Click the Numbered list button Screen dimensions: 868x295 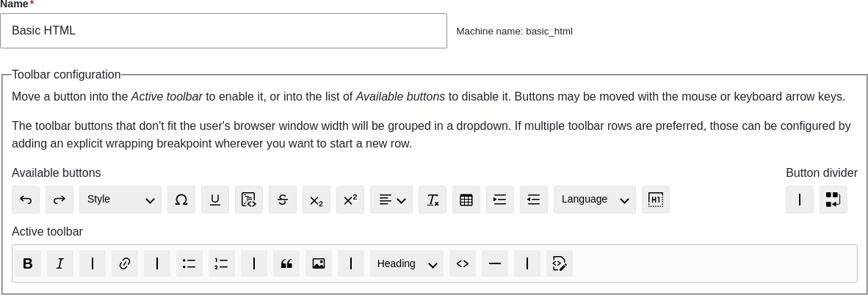[222, 263]
